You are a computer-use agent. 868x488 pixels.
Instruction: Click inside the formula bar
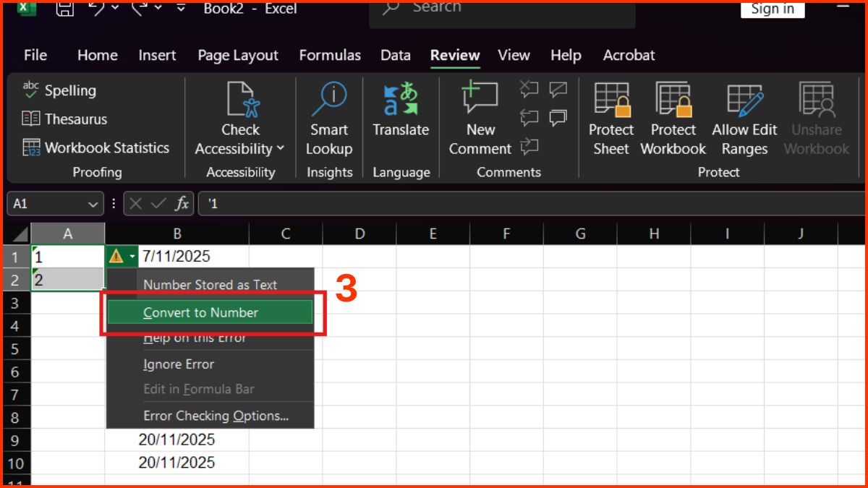362,203
